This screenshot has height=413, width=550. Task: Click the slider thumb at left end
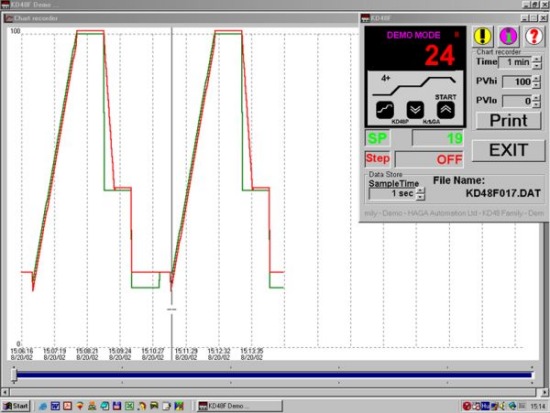click(14, 374)
